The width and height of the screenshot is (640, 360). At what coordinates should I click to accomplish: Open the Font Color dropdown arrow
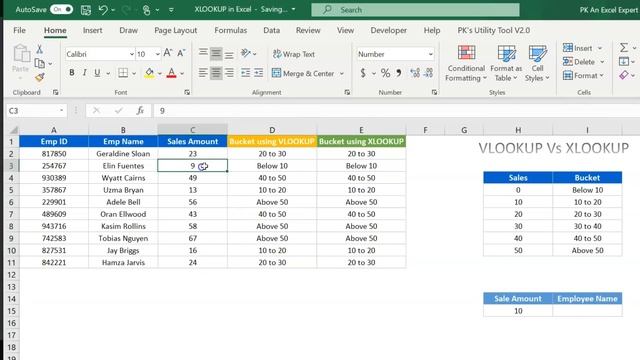pyautogui.click(x=182, y=74)
